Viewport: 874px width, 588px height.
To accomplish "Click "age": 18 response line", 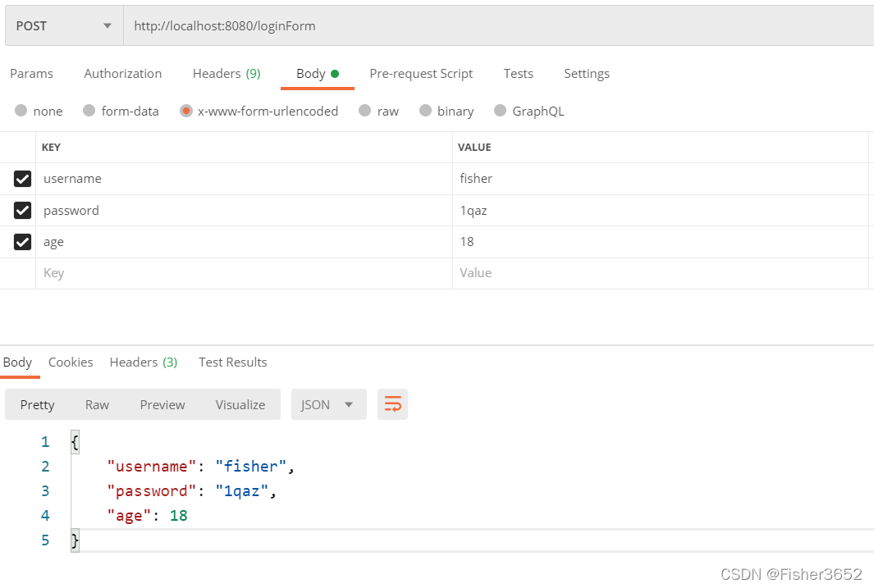I will pos(147,516).
